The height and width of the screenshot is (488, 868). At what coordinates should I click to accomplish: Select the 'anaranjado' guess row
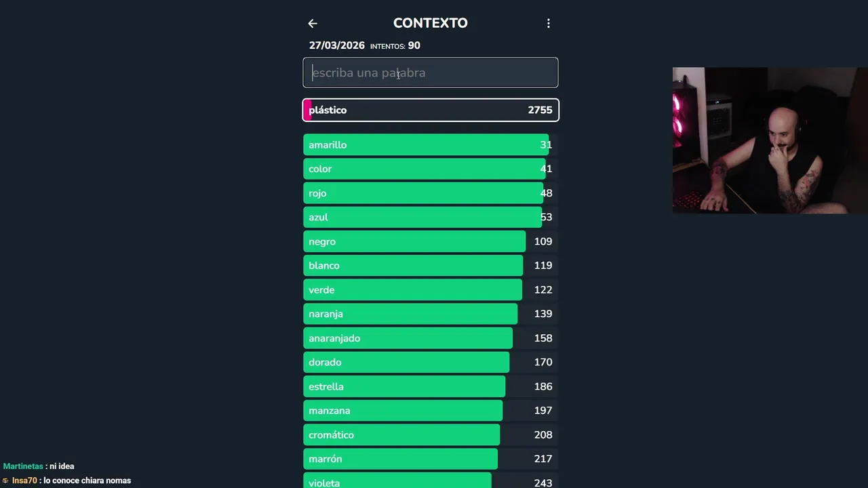coord(431,338)
